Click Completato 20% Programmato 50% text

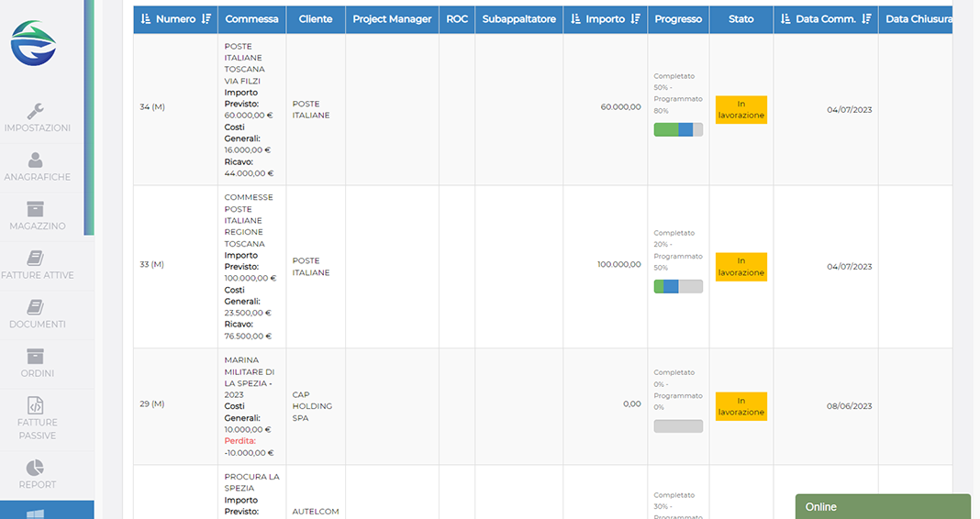point(678,249)
